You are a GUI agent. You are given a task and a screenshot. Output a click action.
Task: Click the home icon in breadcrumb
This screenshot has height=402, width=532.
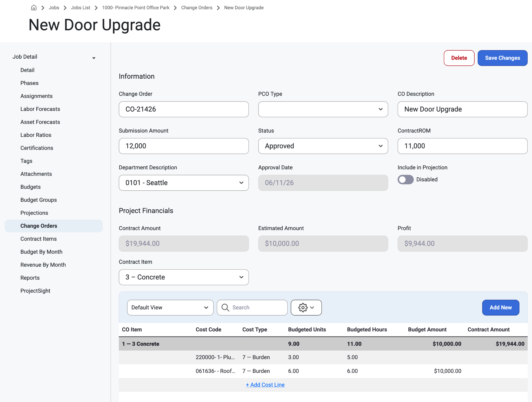pyautogui.click(x=34, y=8)
